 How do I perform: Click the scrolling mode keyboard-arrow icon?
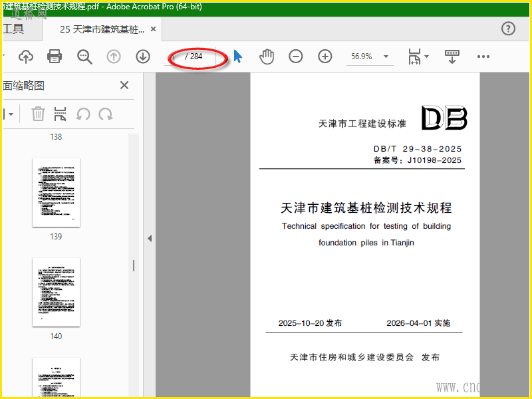[452, 57]
